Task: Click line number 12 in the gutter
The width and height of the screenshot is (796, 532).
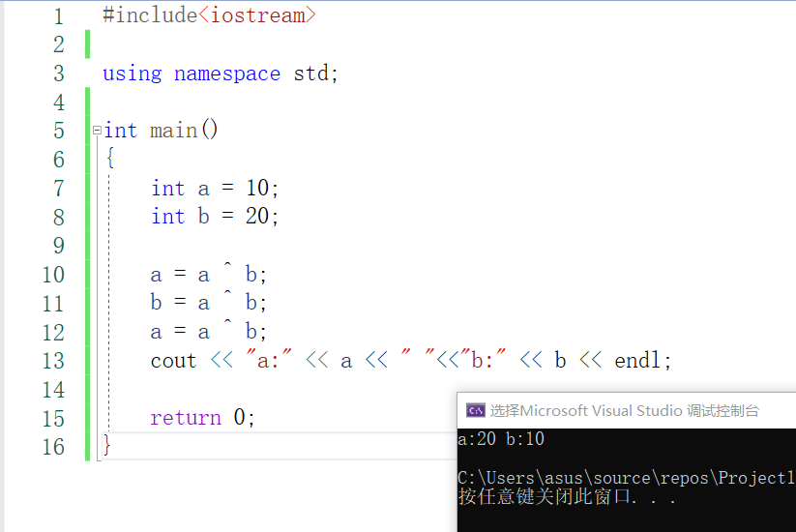Action: click(x=53, y=333)
